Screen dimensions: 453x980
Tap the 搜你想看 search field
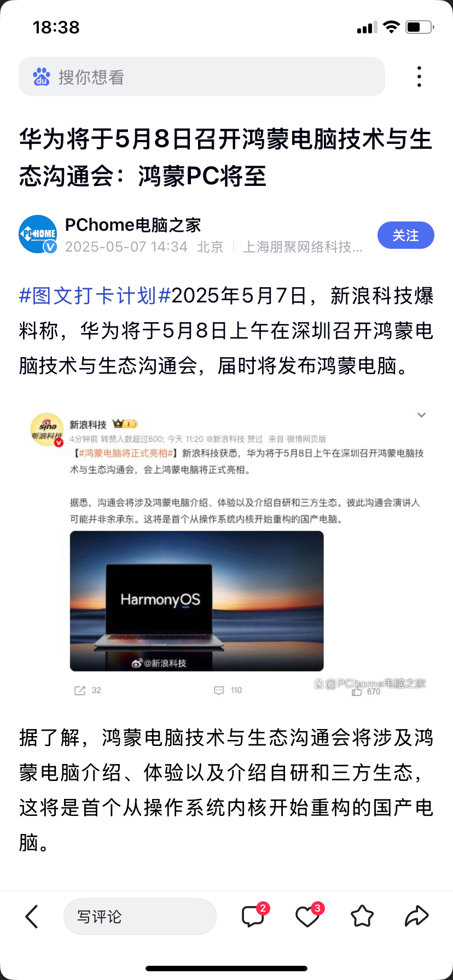click(202, 77)
